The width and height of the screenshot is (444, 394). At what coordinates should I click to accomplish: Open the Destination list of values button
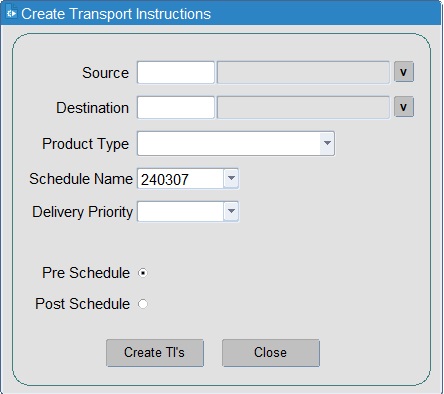[404, 107]
